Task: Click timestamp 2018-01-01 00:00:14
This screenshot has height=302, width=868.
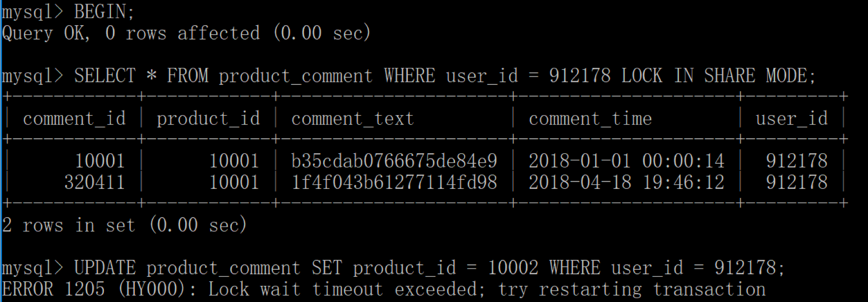Action: coord(627,161)
